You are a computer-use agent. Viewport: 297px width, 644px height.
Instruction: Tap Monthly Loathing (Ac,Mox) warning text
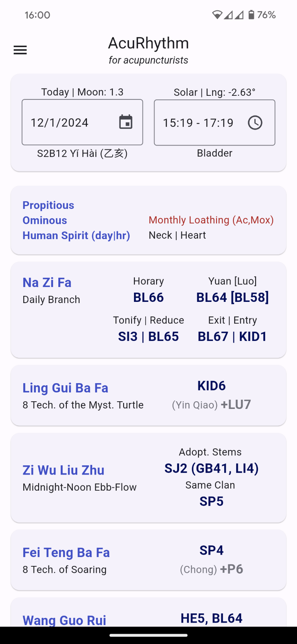[211, 220]
